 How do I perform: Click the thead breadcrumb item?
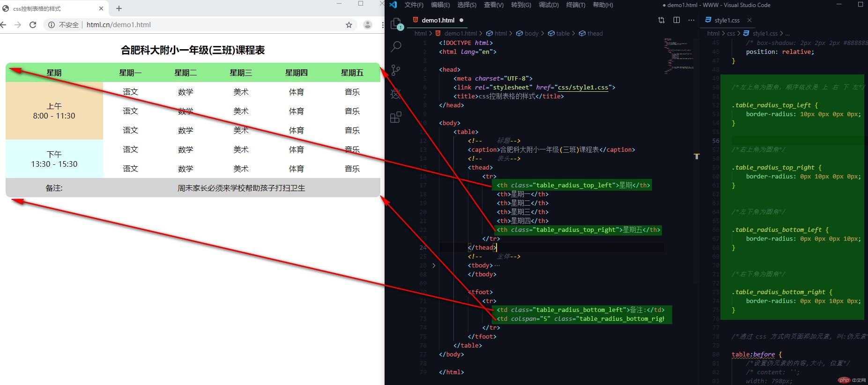click(x=591, y=33)
